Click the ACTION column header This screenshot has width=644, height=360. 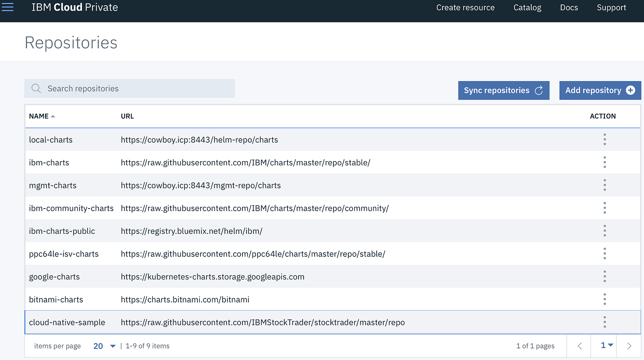point(603,116)
